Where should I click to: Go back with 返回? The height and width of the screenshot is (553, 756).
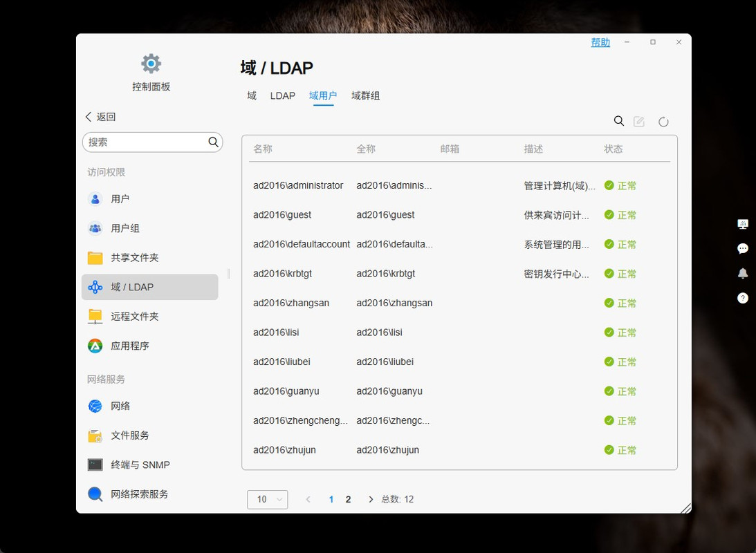[100, 117]
